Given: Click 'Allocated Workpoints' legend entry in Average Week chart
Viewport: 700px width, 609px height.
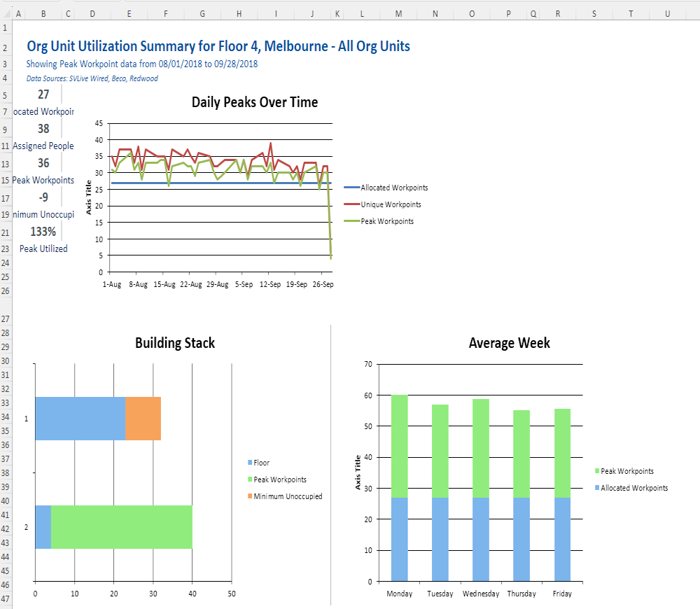Looking at the screenshot, I should [631, 489].
